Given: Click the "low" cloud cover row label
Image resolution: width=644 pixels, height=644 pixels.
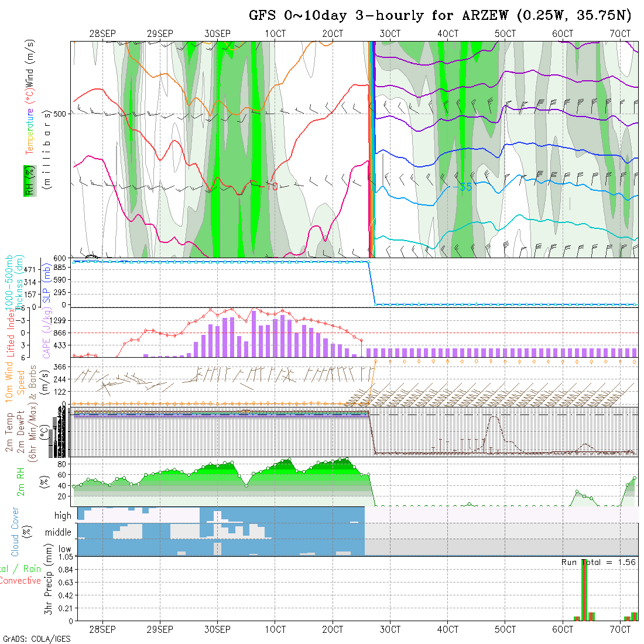Looking at the screenshot, I should pos(64,550).
